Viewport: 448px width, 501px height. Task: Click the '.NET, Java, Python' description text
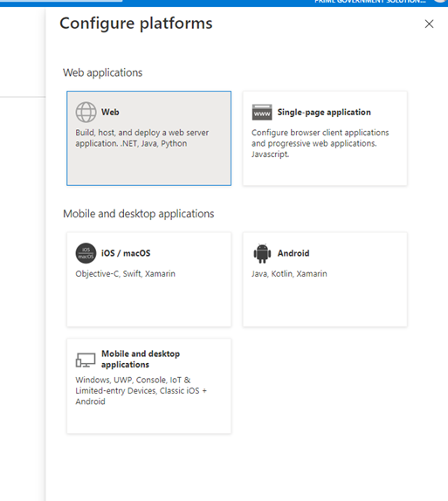(154, 143)
